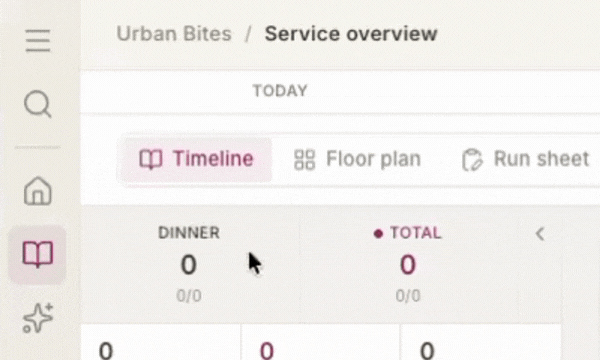Click the DINNER service summary

point(189,264)
